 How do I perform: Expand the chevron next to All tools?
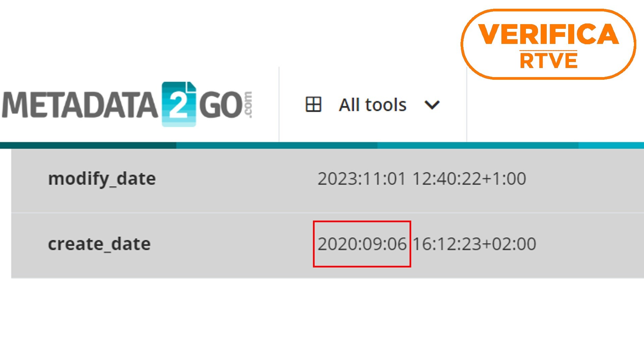(432, 105)
